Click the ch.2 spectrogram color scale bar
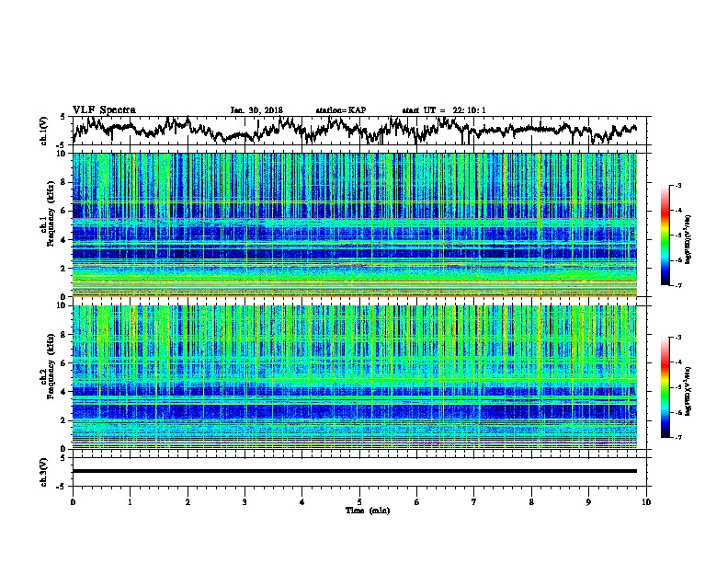This screenshot has width=728, height=563. [665, 387]
